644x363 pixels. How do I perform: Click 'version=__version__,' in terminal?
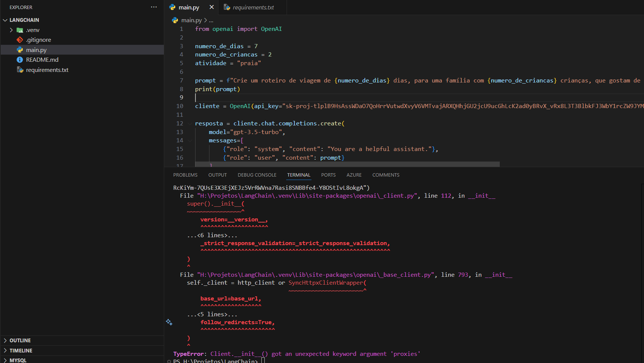[x=234, y=220]
